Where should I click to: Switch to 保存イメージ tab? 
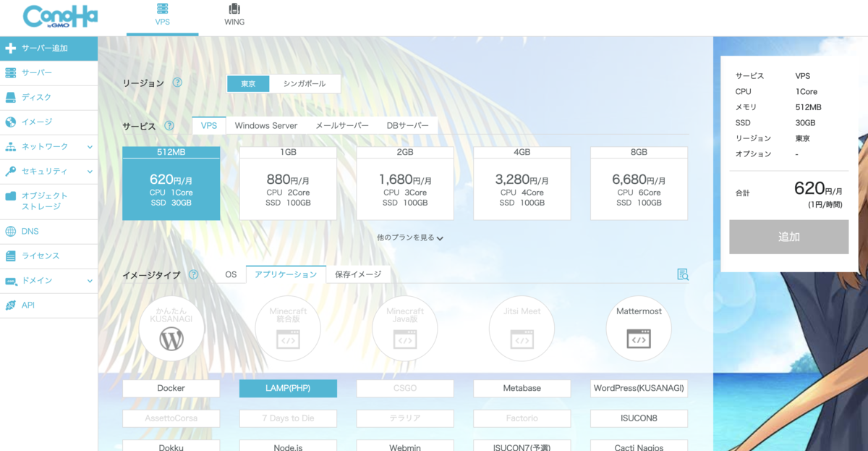[358, 274]
